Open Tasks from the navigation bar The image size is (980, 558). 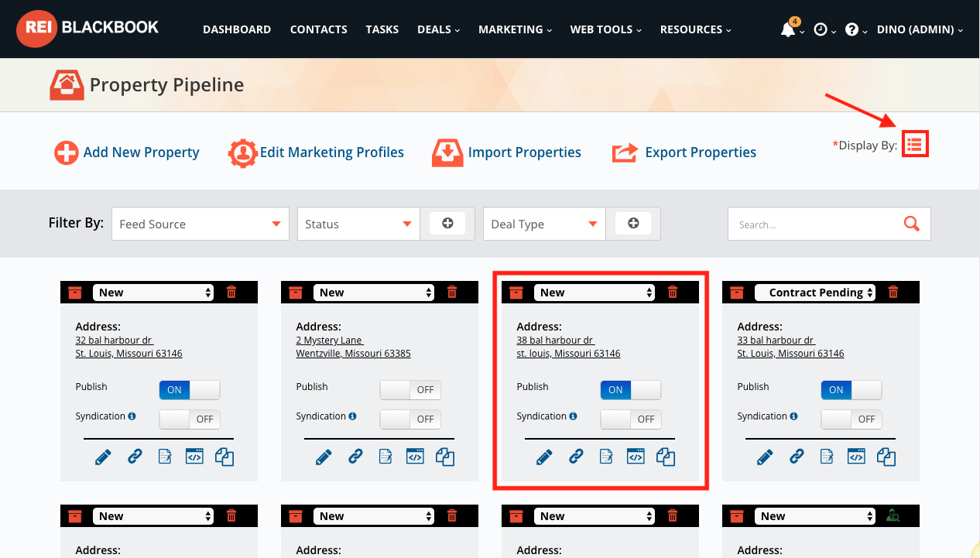coord(382,29)
